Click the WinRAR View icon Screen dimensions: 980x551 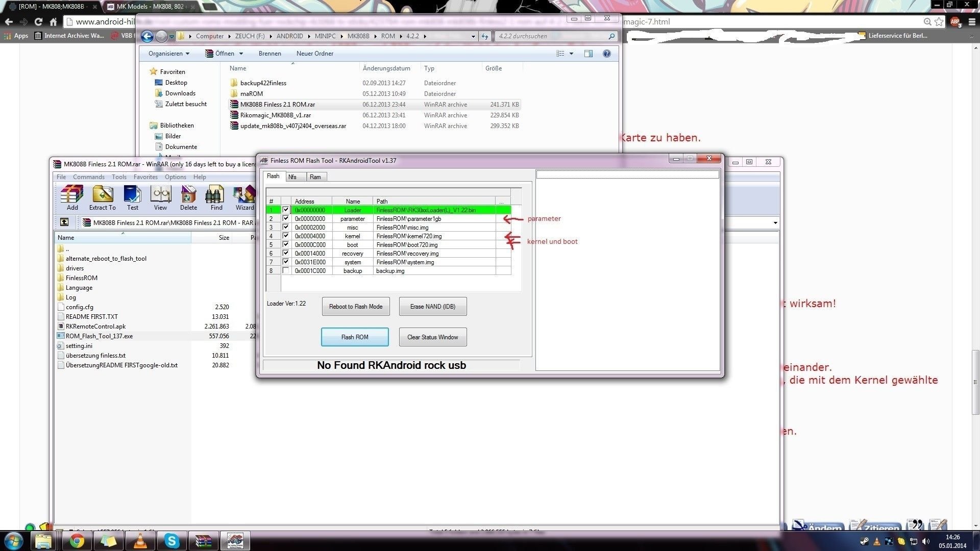pos(160,198)
